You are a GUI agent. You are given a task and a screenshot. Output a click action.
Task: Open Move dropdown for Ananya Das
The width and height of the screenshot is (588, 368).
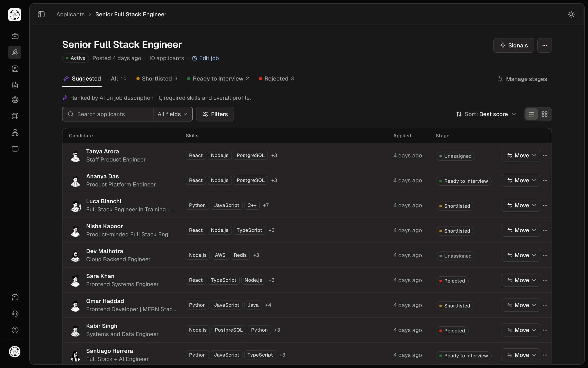(521, 180)
